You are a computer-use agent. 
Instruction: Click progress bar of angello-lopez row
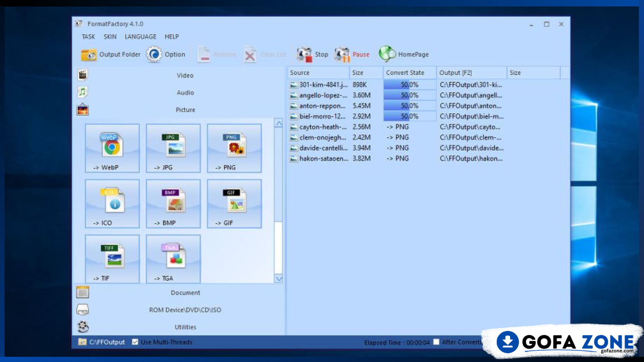(x=410, y=95)
